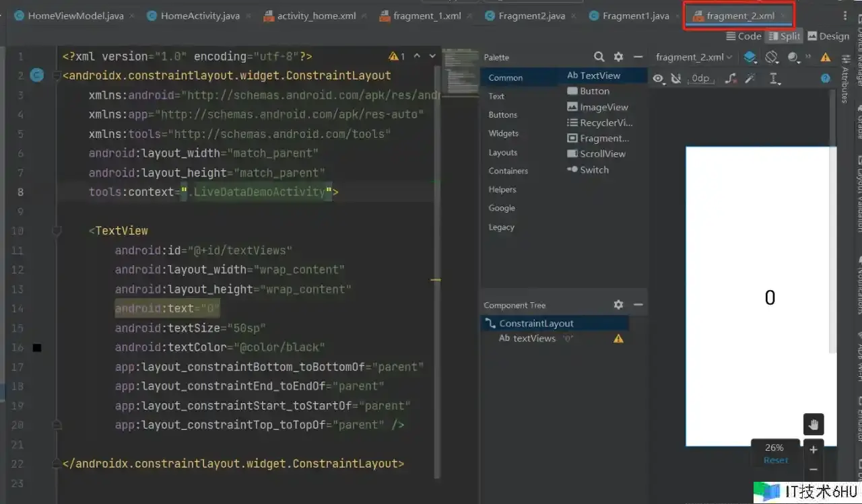This screenshot has width=862, height=504.
Task: Activate the pan hand tool
Action: click(x=814, y=424)
